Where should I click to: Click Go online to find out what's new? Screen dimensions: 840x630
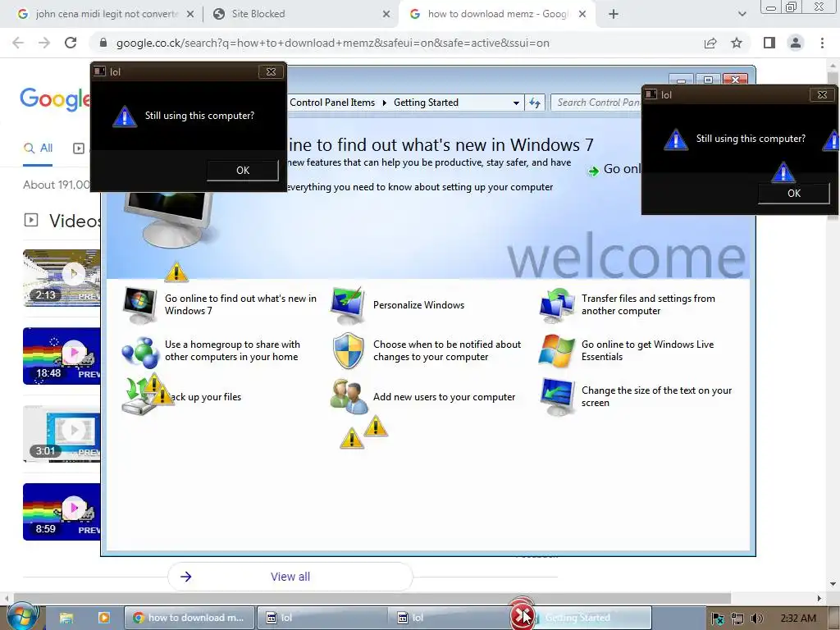click(240, 304)
